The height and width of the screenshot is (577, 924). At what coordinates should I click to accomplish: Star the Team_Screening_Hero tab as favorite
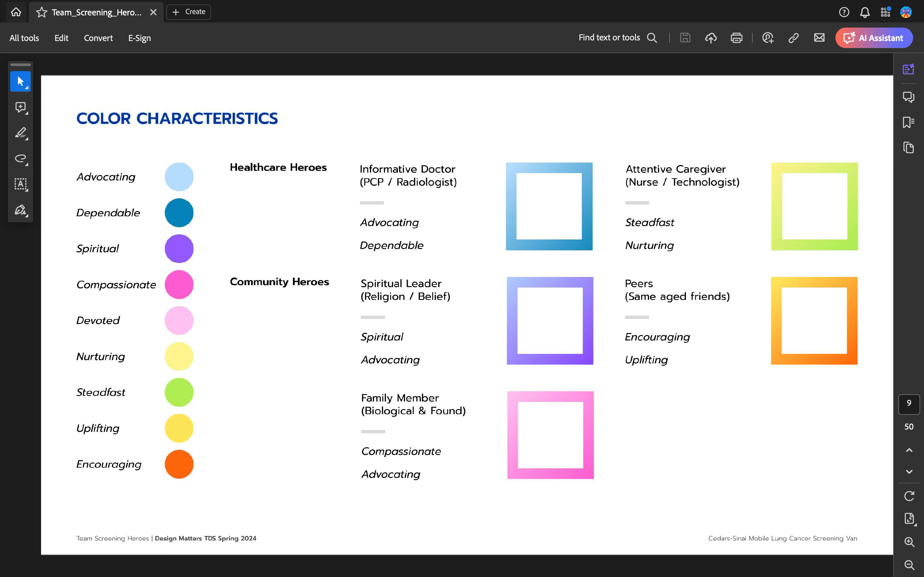point(41,12)
